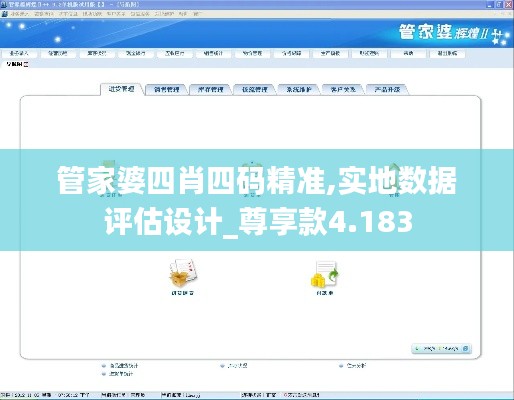Image resolution: width=514 pixels, height=400 pixels.
Task: Select the 产品升级 tab
Action: point(387,89)
